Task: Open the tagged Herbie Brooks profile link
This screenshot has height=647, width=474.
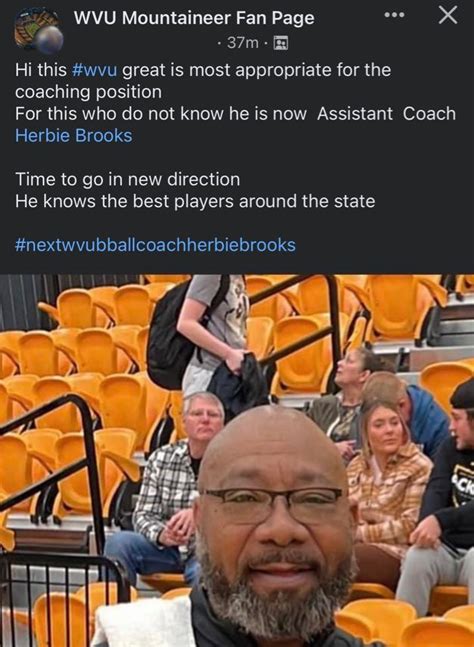Action: click(x=73, y=136)
